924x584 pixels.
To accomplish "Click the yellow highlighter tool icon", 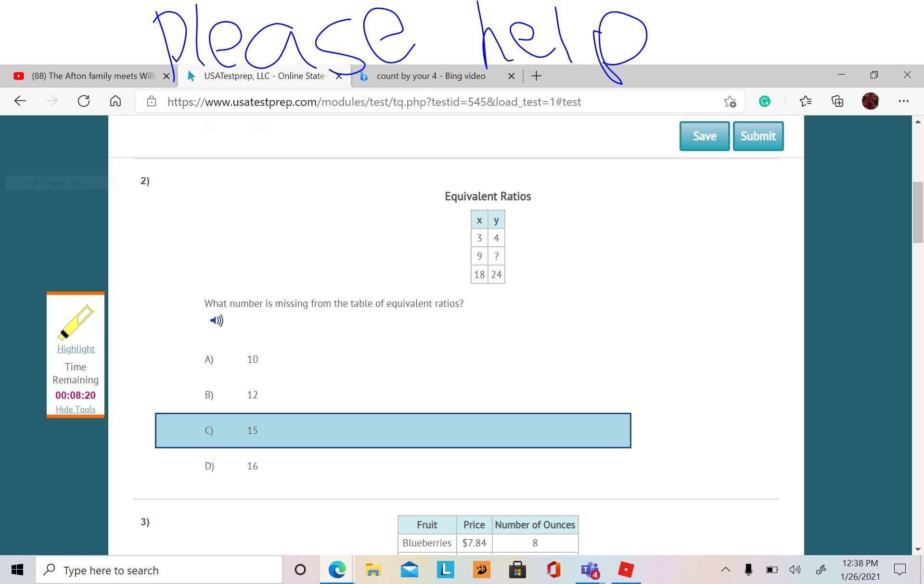I will (x=76, y=322).
